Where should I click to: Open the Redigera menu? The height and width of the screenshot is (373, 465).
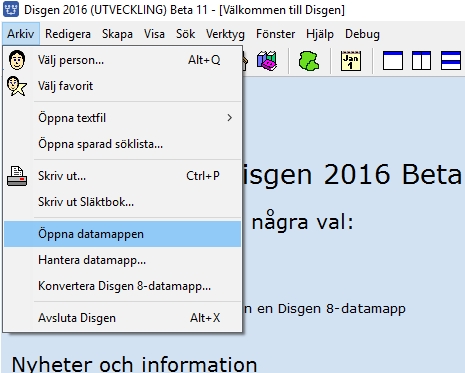(68, 34)
